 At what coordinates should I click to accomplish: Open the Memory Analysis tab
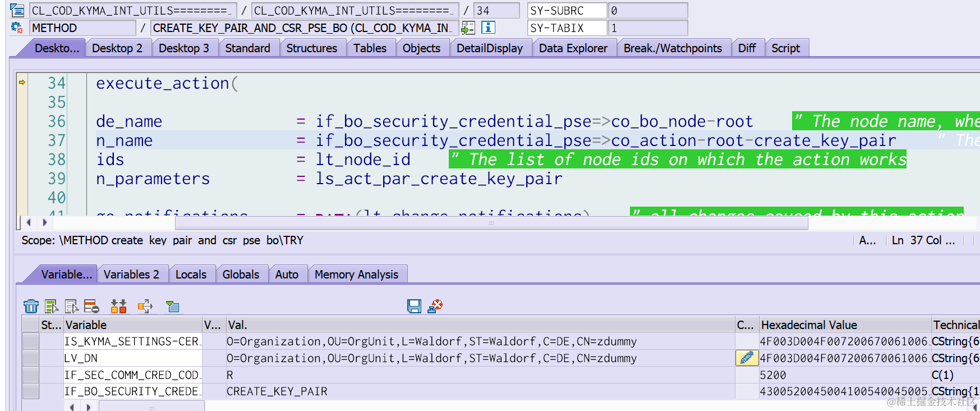(x=356, y=275)
